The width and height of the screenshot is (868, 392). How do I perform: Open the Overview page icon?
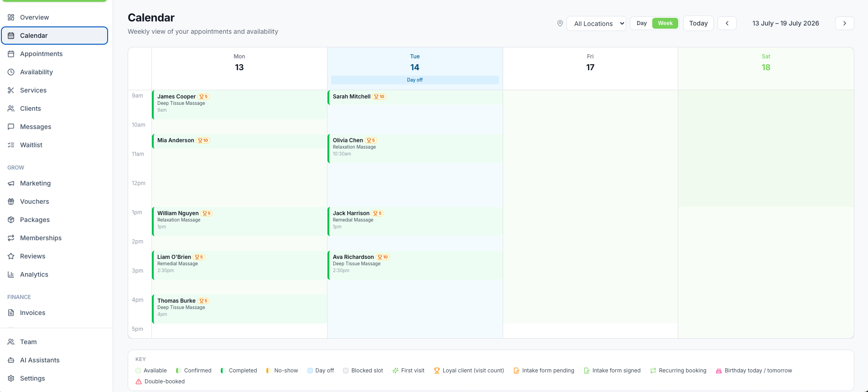[x=11, y=17]
